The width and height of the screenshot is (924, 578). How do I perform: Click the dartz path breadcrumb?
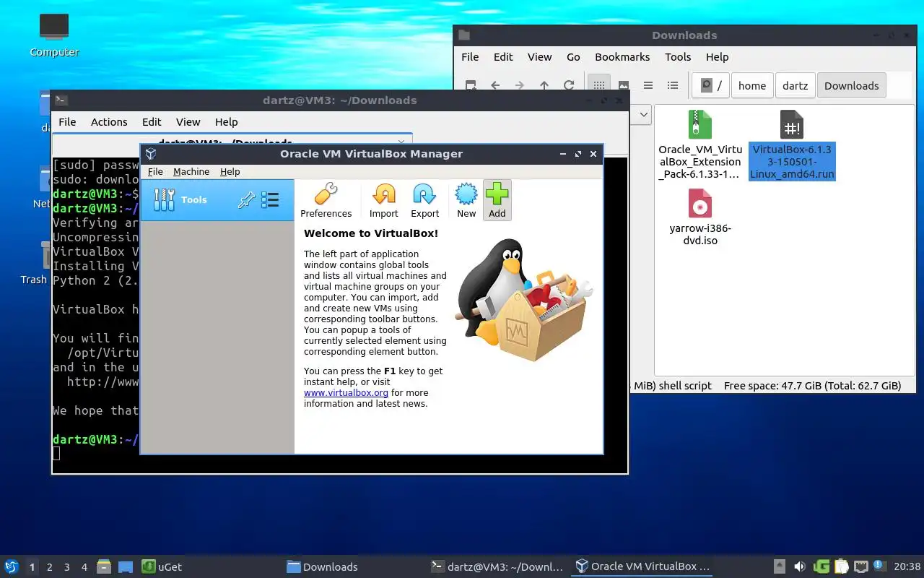click(795, 85)
